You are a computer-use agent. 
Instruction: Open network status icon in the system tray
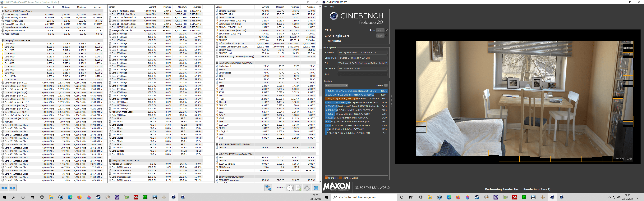coord(614,197)
